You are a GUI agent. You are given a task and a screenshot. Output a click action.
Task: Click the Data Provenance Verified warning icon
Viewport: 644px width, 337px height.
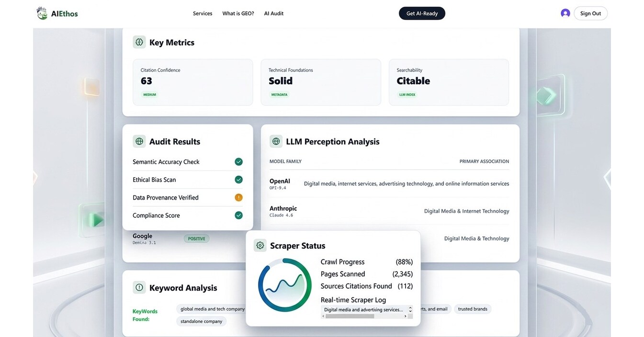(238, 197)
